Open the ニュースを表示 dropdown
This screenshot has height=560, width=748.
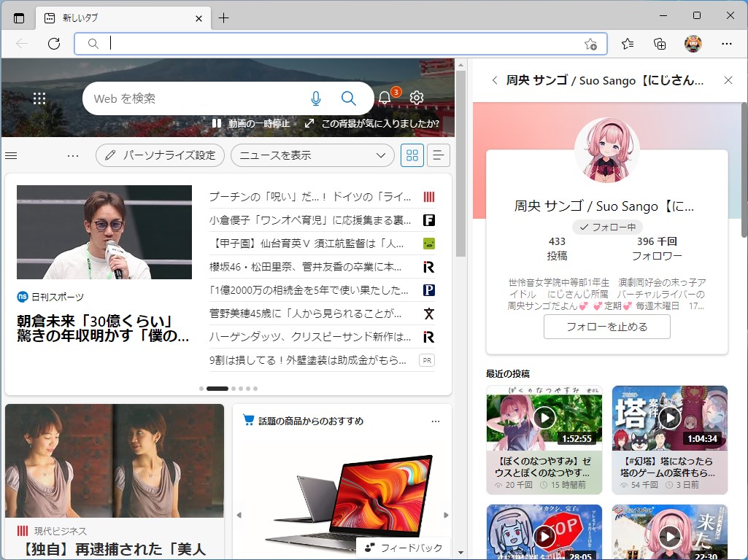[x=312, y=155]
